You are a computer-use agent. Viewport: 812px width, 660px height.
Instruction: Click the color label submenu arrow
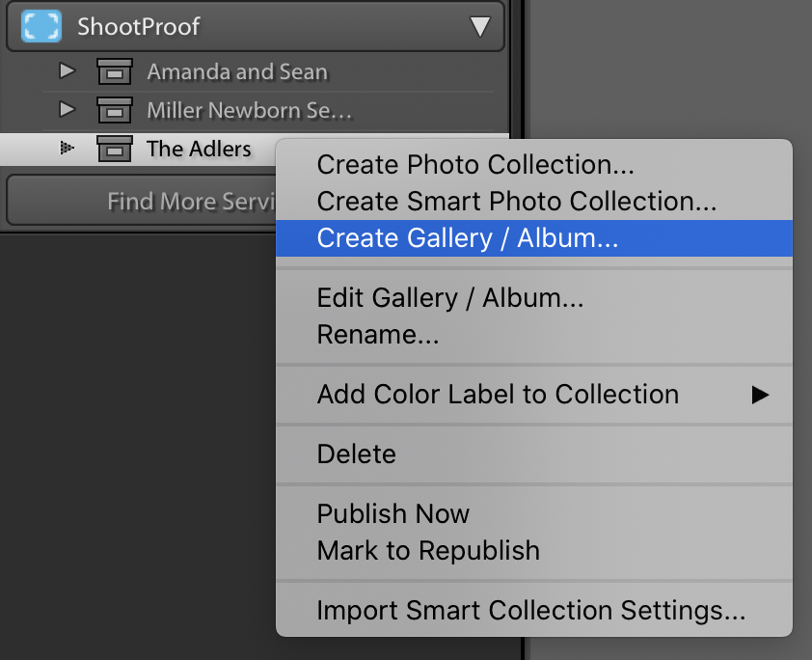760,395
